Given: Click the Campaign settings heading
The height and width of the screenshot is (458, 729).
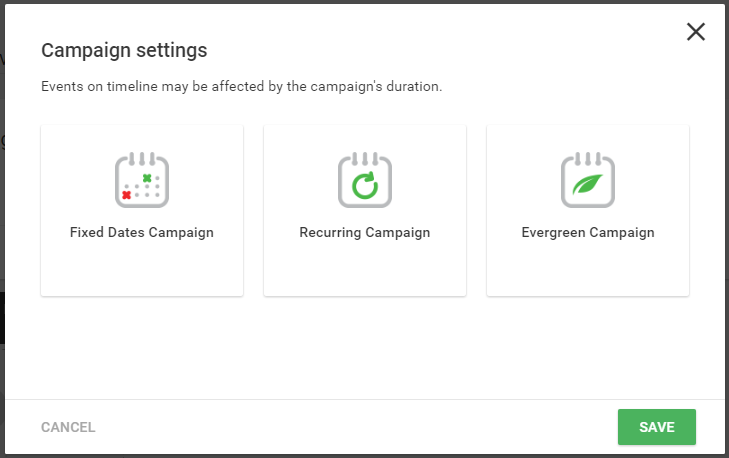Looking at the screenshot, I should [124, 50].
